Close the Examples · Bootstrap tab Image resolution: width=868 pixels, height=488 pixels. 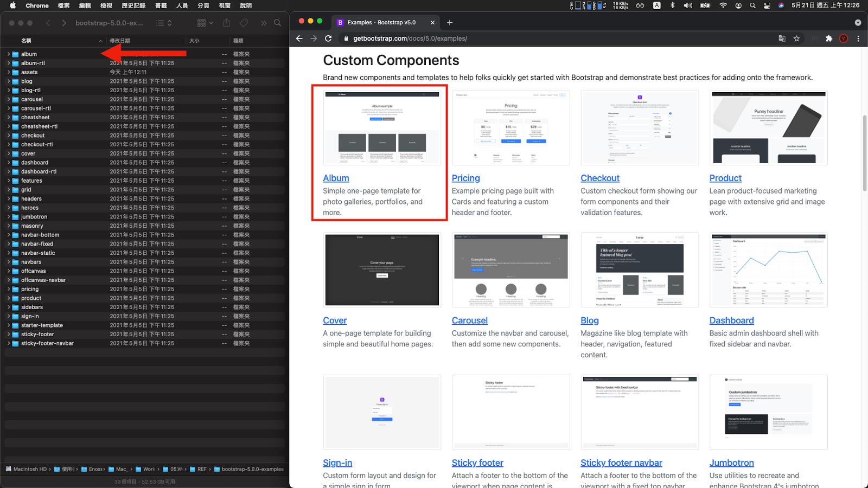(x=432, y=22)
